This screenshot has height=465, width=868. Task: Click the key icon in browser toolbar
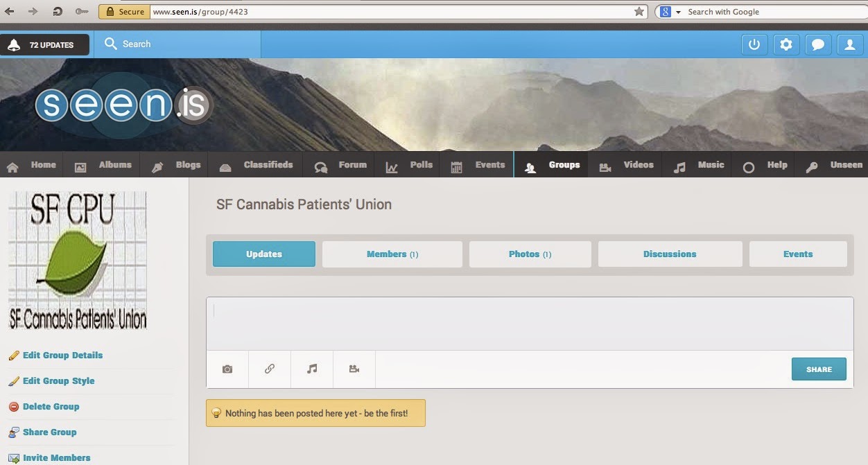[82, 12]
